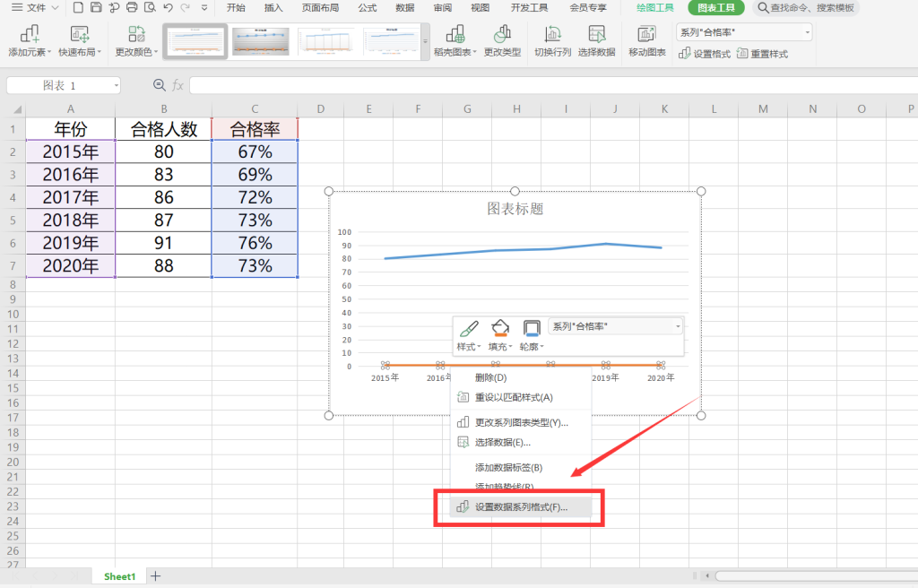918x588 pixels.
Task: Choose 删除(D) from the context menu
Action: click(521, 377)
